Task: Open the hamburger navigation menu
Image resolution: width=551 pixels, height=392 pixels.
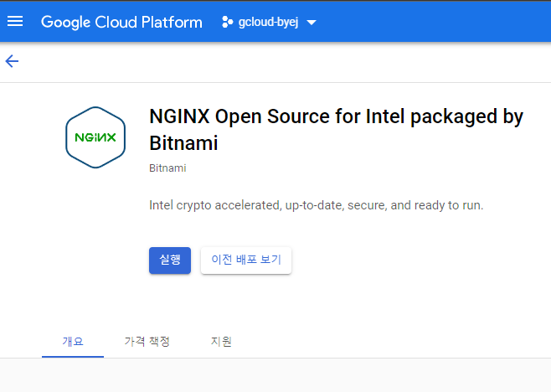Action: tap(15, 22)
